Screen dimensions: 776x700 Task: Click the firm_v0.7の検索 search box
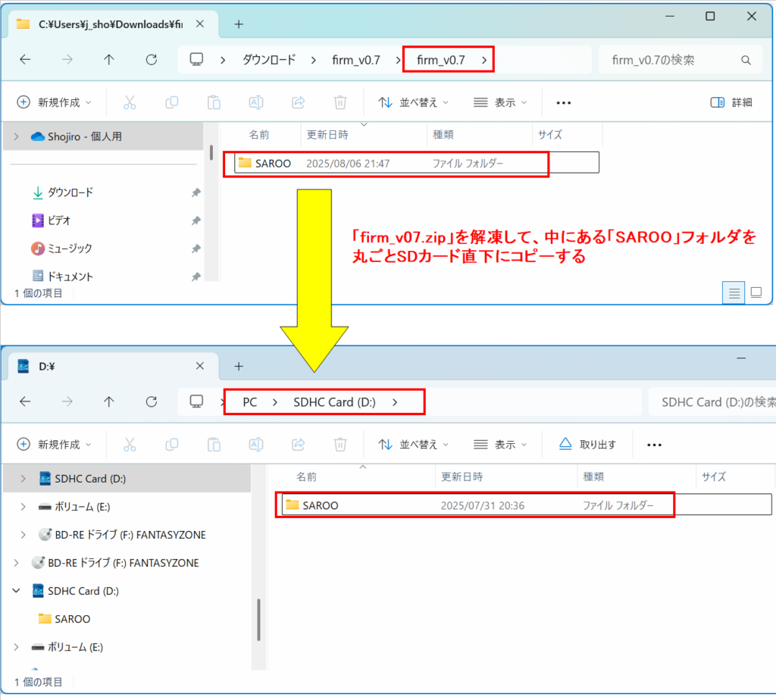pyautogui.click(x=671, y=60)
